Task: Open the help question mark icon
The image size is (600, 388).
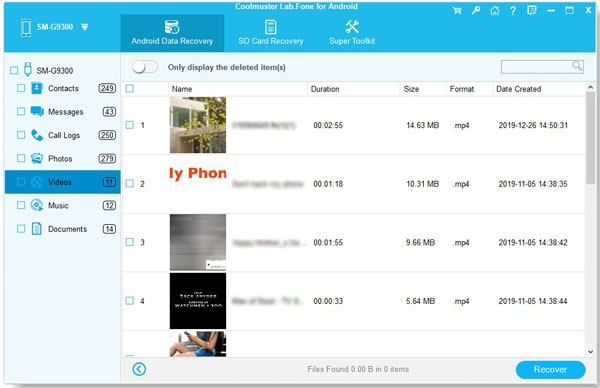Action: 513,10
